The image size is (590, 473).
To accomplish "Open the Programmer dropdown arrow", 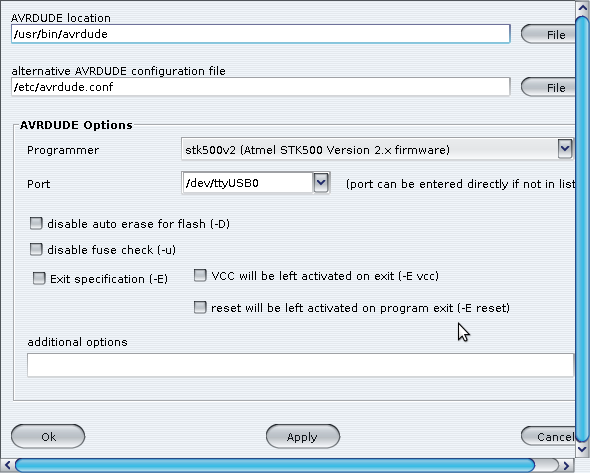I will click(x=565, y=149).
